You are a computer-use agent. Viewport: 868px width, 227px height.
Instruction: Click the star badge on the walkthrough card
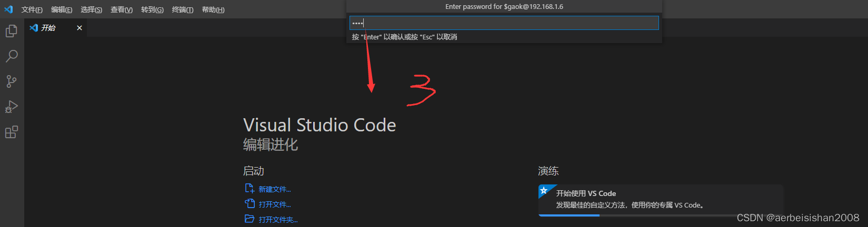click(x=544, y=190)
